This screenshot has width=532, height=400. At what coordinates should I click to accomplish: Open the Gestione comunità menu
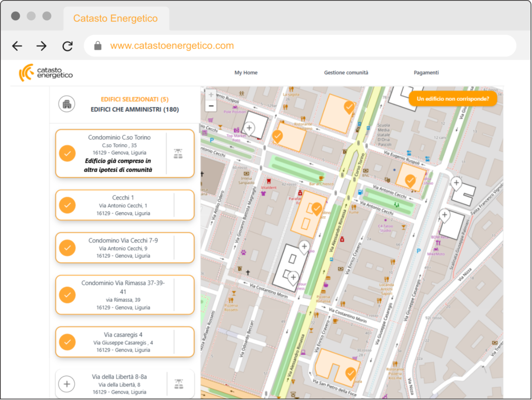[346, 73]
